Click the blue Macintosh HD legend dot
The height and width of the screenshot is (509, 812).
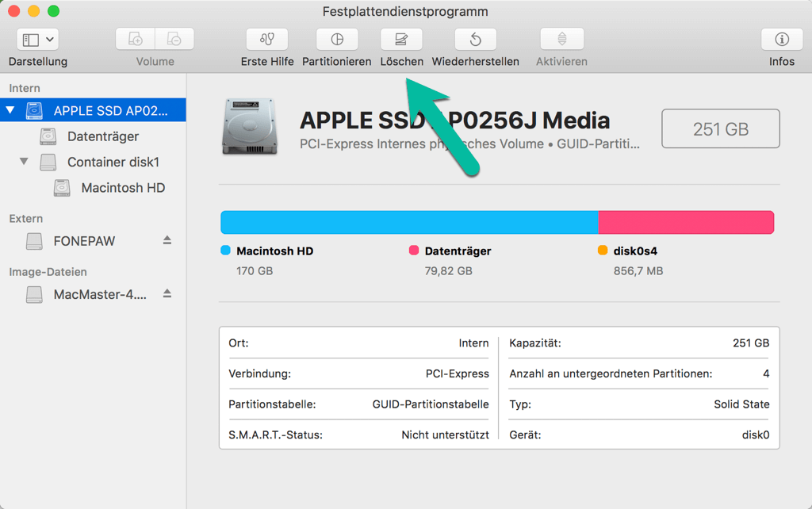click(x=225, y=251)
